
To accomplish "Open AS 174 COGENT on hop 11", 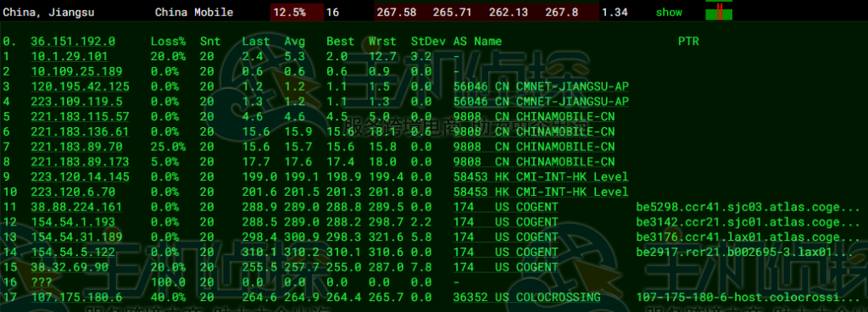I will pos(505,208).
